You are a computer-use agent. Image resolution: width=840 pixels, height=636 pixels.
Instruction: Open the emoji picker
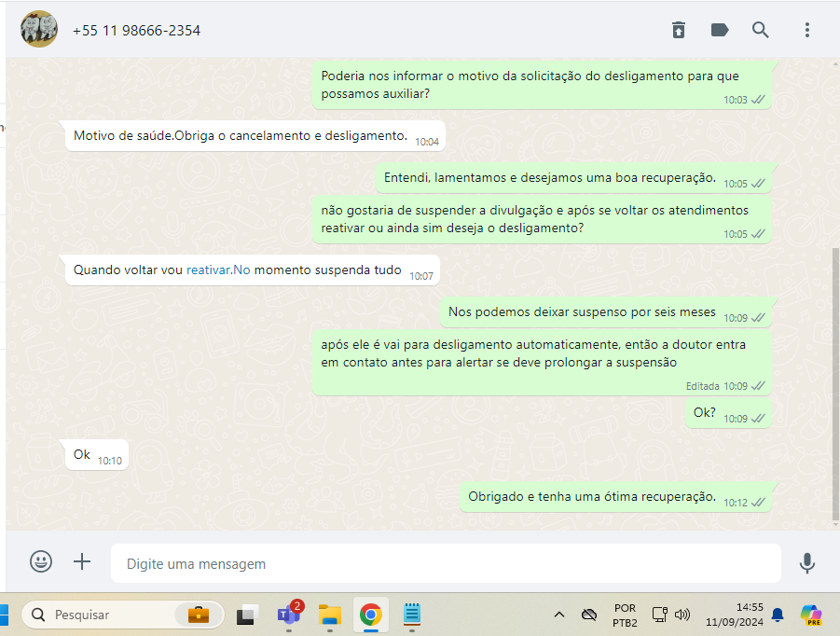click(41, 561)
